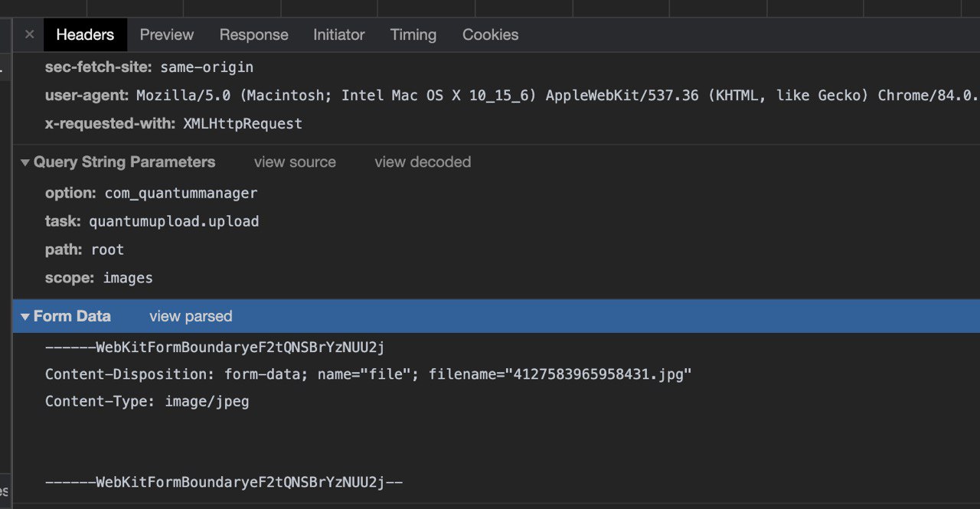Open the Response tab
Viewport: 980px width, 509px height.
point(253,34)
